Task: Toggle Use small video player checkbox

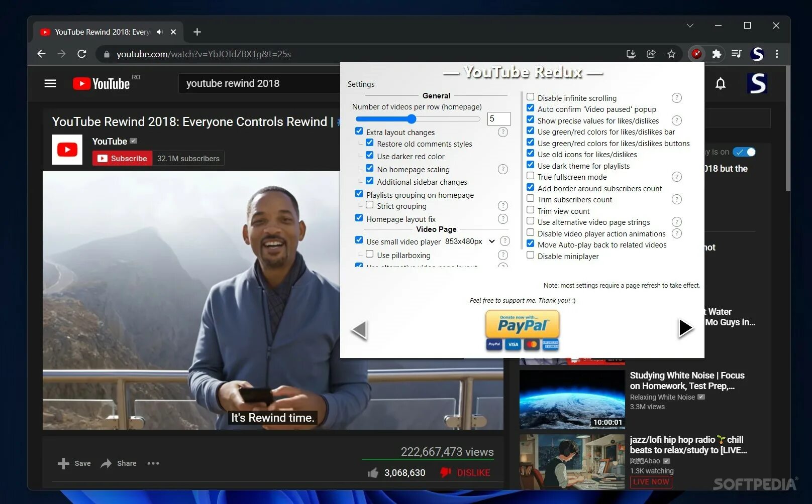Action: pos(359,240)
